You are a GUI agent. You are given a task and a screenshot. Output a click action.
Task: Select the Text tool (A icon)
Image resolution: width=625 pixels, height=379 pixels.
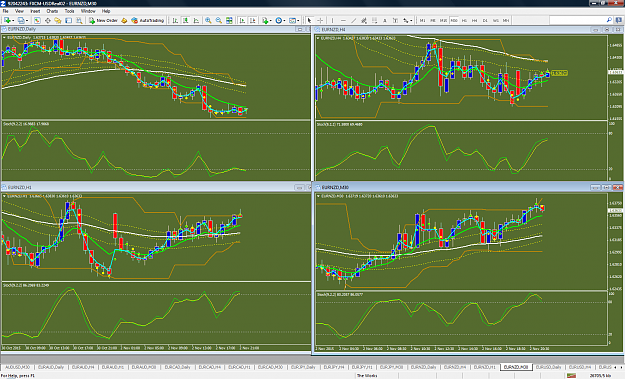(385, 20)
